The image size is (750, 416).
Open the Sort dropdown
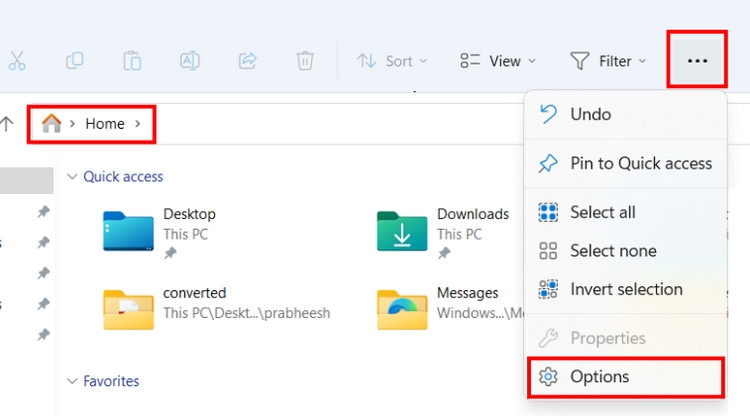click(x=392, y=61)
